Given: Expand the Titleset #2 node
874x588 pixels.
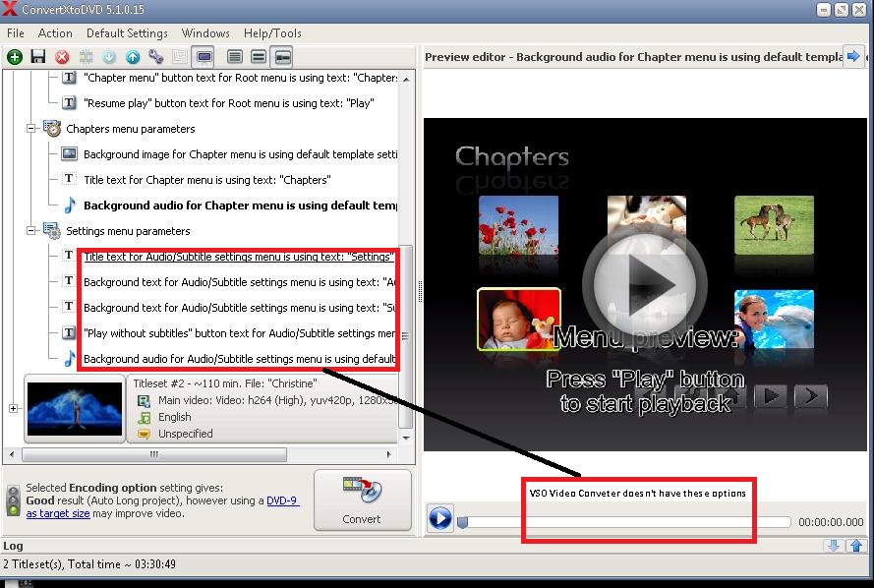Looking at the screenshot, I should point(14,408).
